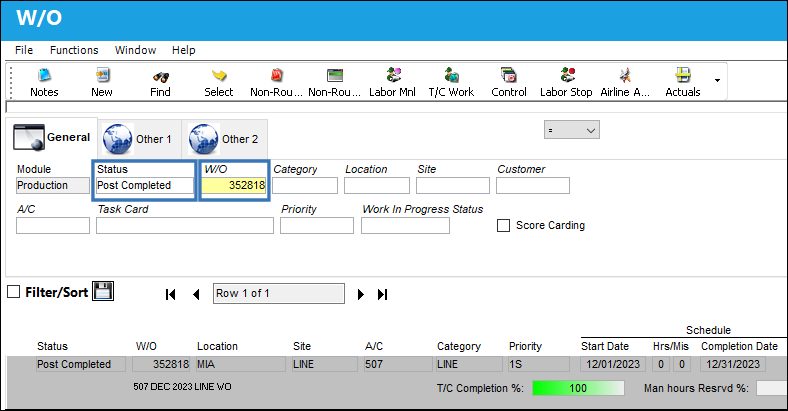Save filter using floppy disk icon
This screenshot has width=788, height=411.
coord(103,291)
